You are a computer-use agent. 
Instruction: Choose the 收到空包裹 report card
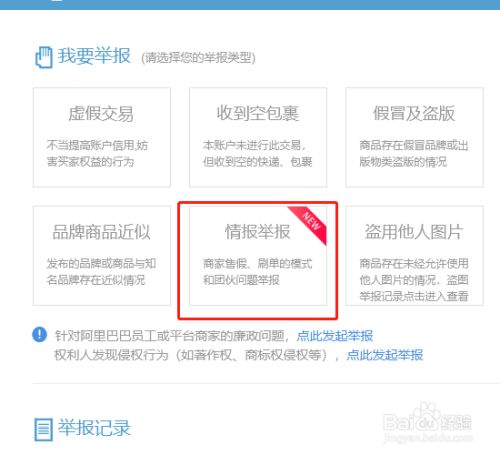[258, 137]
